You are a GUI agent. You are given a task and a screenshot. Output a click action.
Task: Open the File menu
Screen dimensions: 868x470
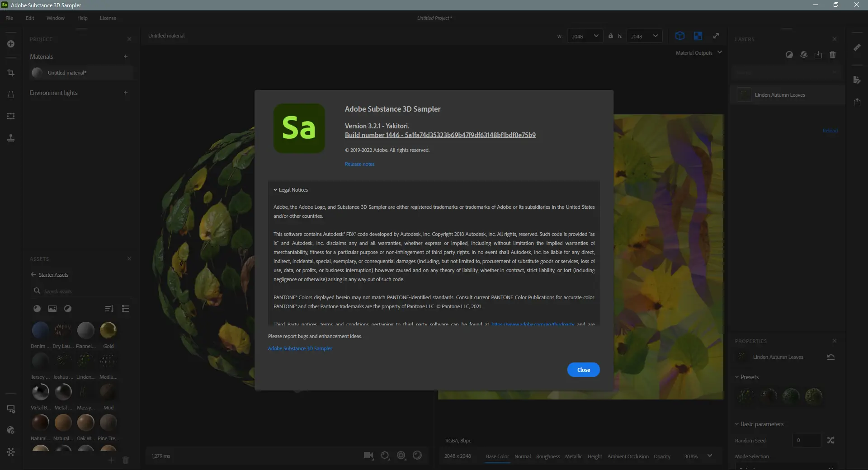point(9,18)
